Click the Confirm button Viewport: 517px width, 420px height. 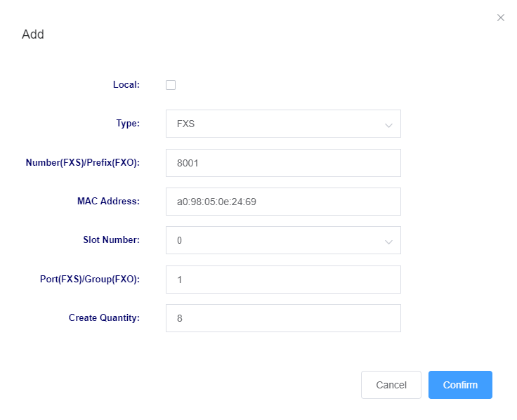click(460, 385)
